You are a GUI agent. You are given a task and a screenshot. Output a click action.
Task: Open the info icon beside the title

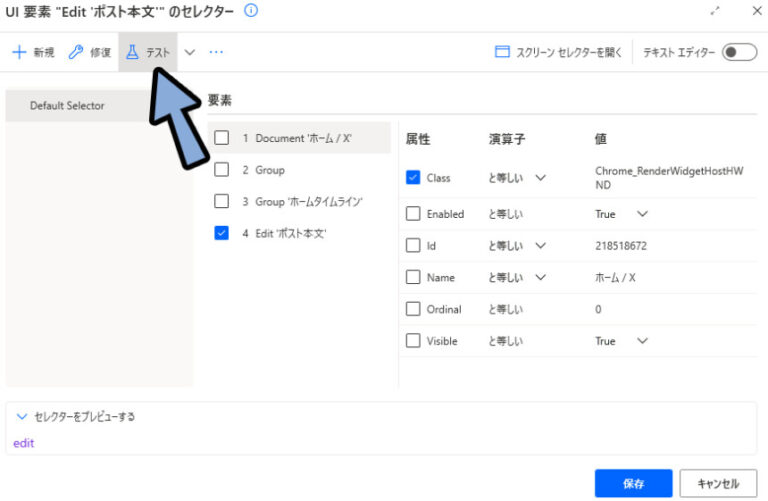tap(251, 11)
